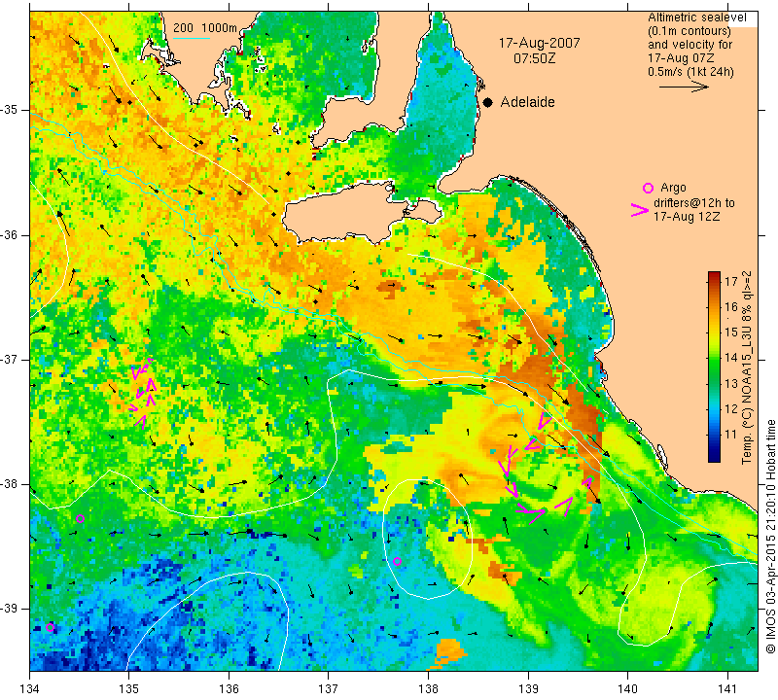Click the 11 tick on color bar

click(x=731, y=435)
